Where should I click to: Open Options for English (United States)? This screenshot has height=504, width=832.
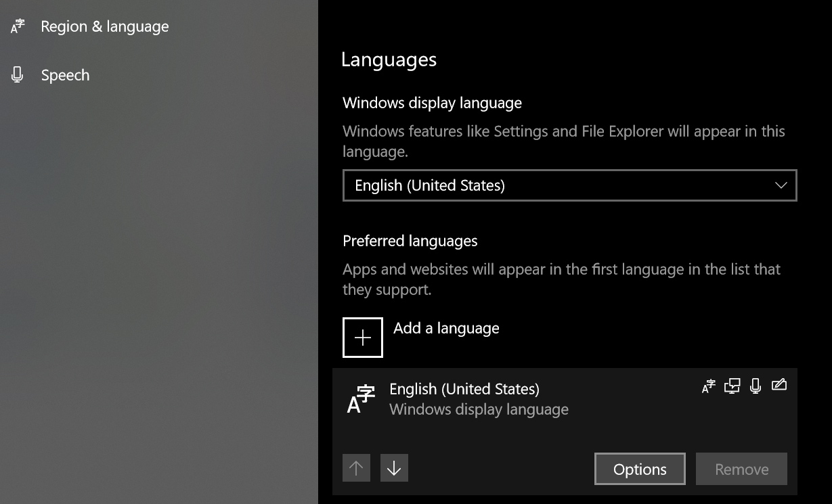[x=640, y=469]
